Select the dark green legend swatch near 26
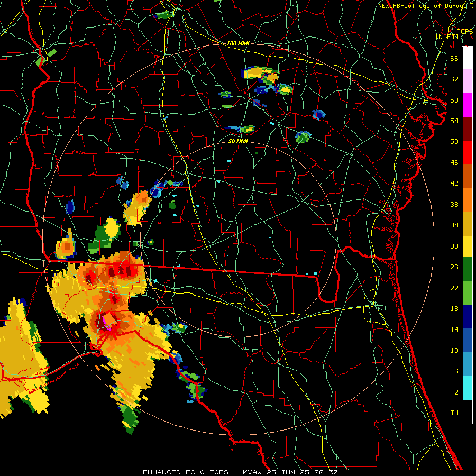476x476 pixels. coord(467,269)
